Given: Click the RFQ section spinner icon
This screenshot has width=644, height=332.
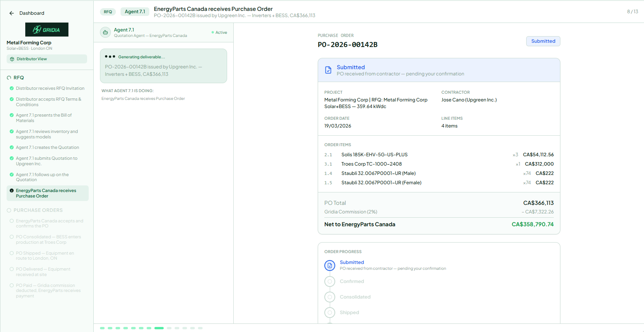Looking at the screenshot, I should pos(9,78).
